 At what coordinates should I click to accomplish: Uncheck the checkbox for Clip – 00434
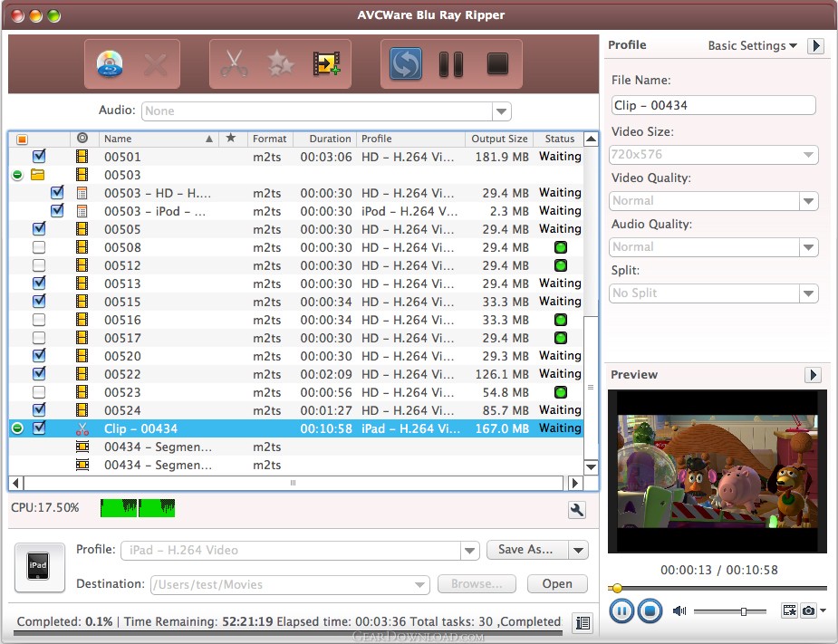tap(39, 428)
